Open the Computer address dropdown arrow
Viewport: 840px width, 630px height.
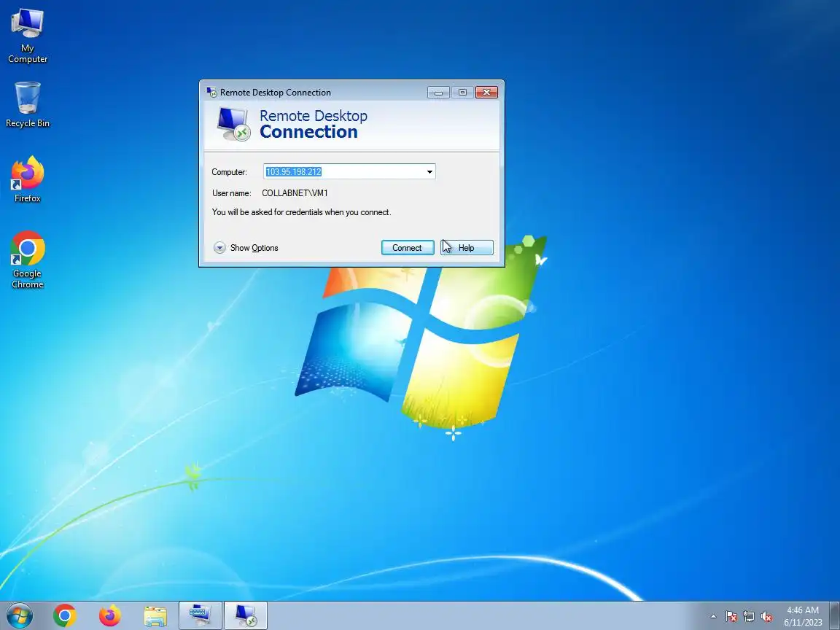(429, 171)
